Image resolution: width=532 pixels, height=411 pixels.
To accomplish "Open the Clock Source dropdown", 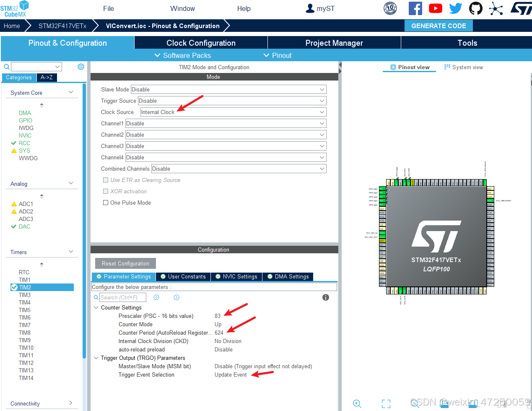I will click(233, 112).
